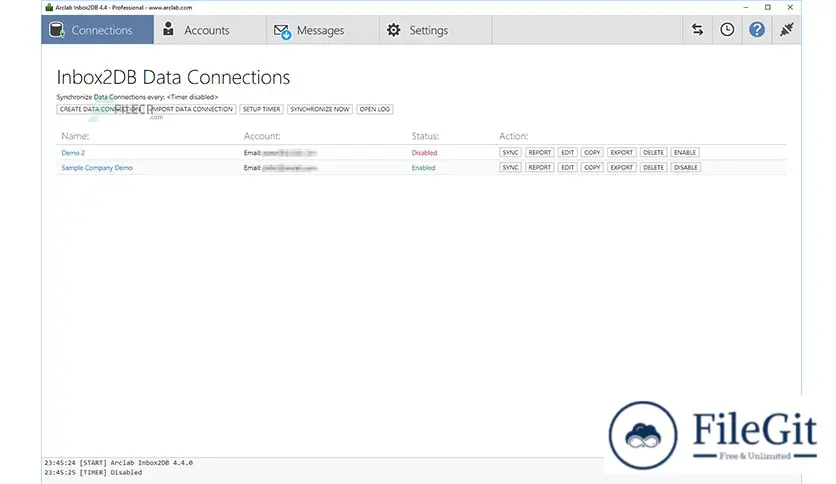This screenshot has width=836, height=484.
Task: Open the Demo 2 connection link
Action: pos(73,152)
